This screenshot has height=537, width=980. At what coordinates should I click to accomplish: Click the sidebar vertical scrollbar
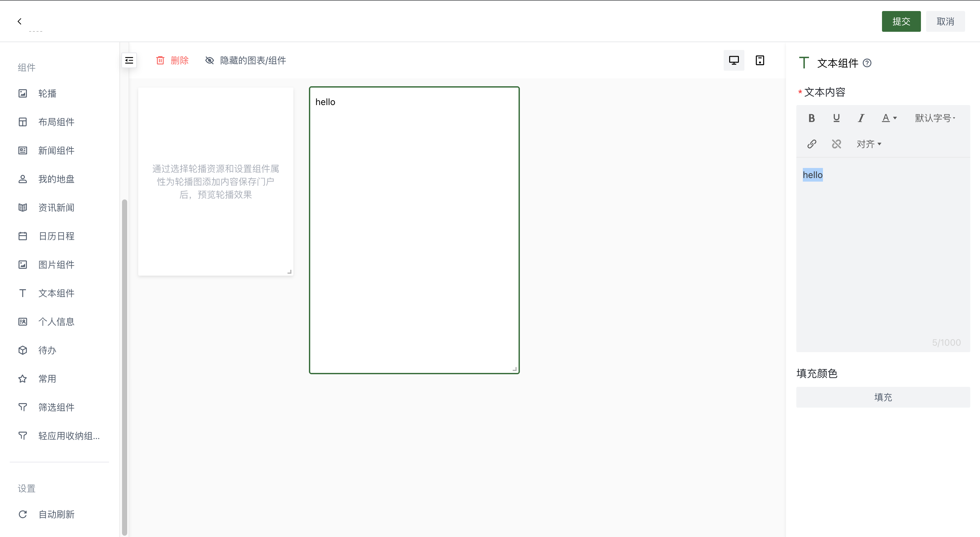(124, 367)
